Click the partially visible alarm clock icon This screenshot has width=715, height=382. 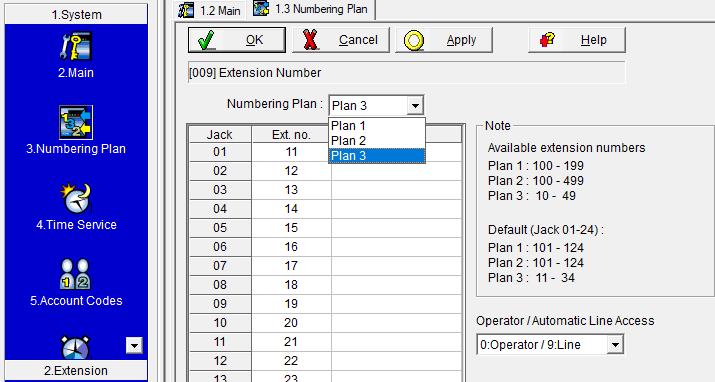tap(76, 348)
